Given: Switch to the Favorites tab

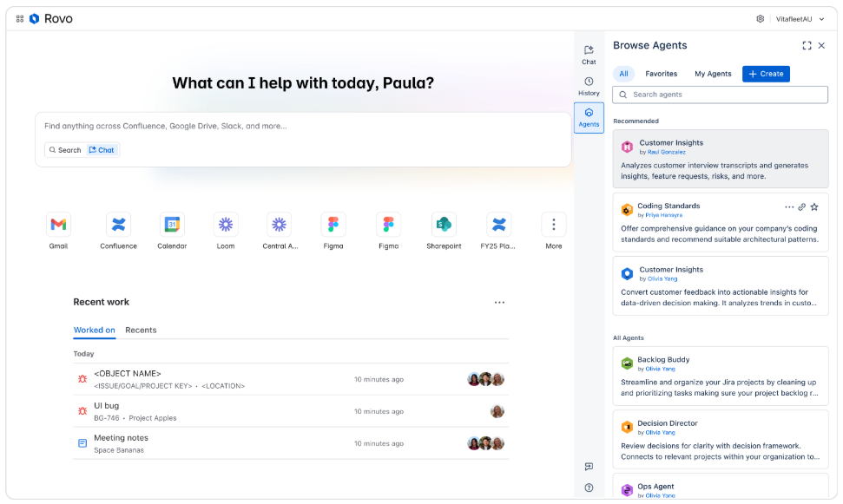Looking at the screenshot, I should click(662, 74).
